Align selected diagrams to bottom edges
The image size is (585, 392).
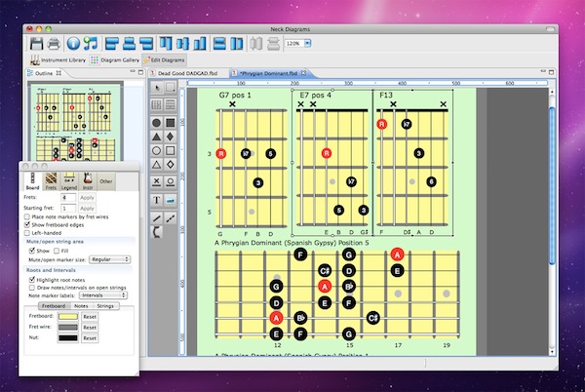[x=200, y=44]
